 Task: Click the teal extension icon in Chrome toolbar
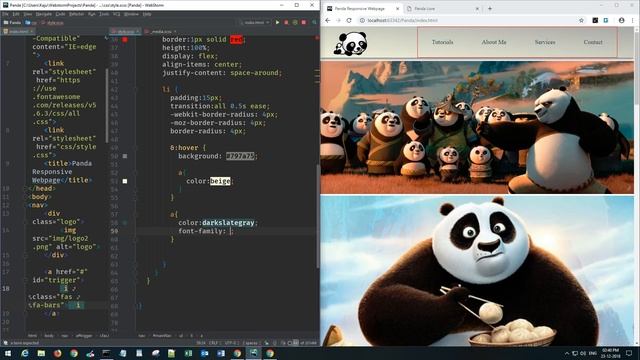[x=606, y=20]
